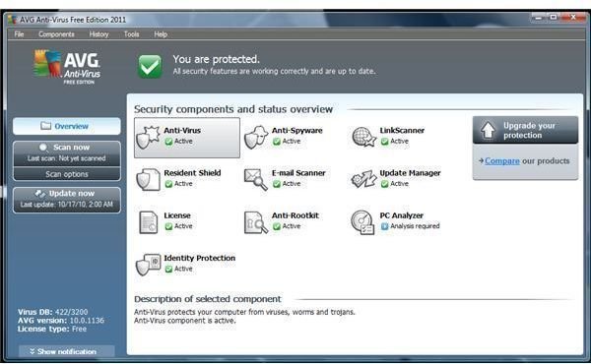Screen dimensions: 591x364
Task: Select the Overview navigation tab
Action: pyautogui.click(x=67, y=126)
